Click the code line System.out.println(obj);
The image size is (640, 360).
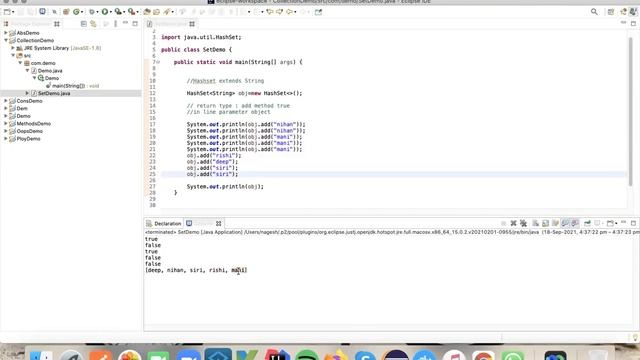point(225,187)
